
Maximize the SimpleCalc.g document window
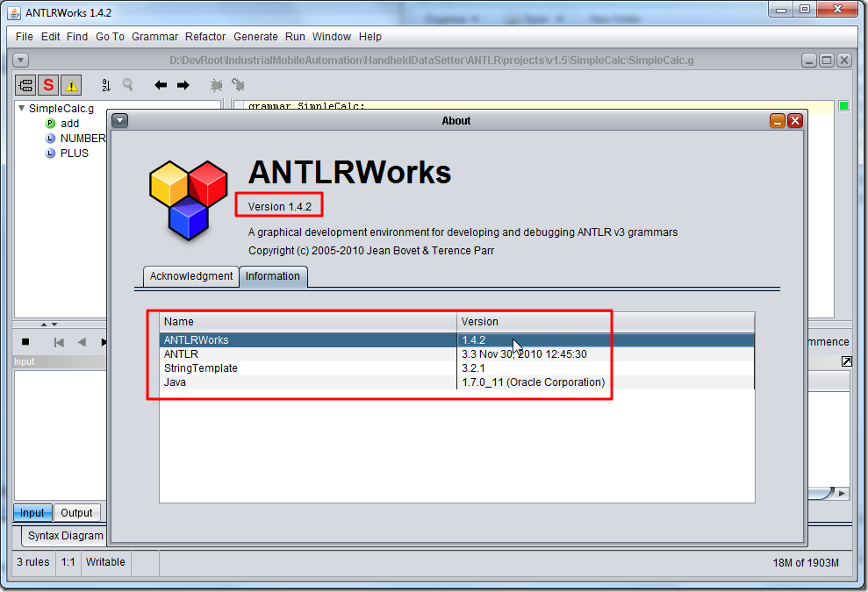tap(827, 60)
